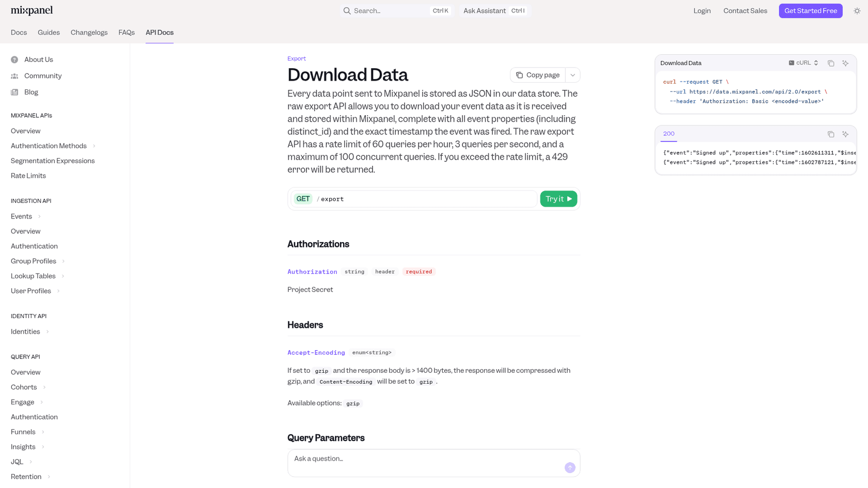868x488 pixels.
Task: Open Rate Limits in the sidebar
Action: 28,176
